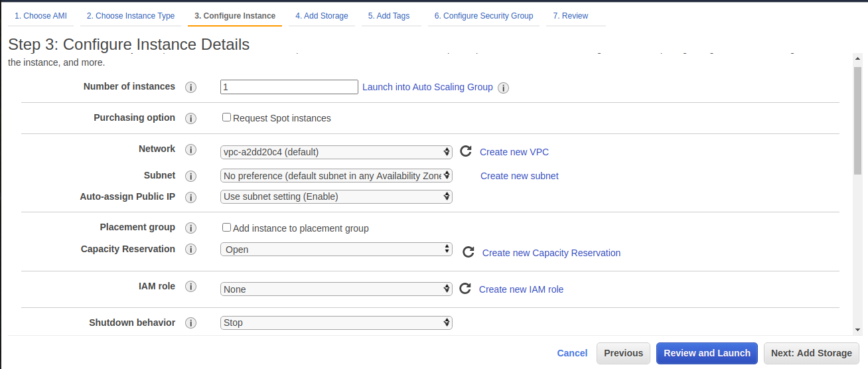
Task: Click the Number of instances input field
Action: coord(289,87)
